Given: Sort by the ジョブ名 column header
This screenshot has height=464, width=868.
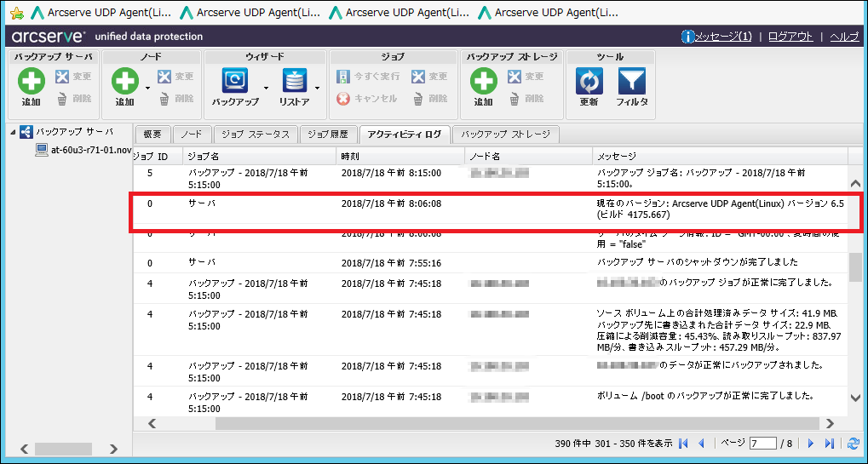Looking at the screenshot, I should [260, 157].
